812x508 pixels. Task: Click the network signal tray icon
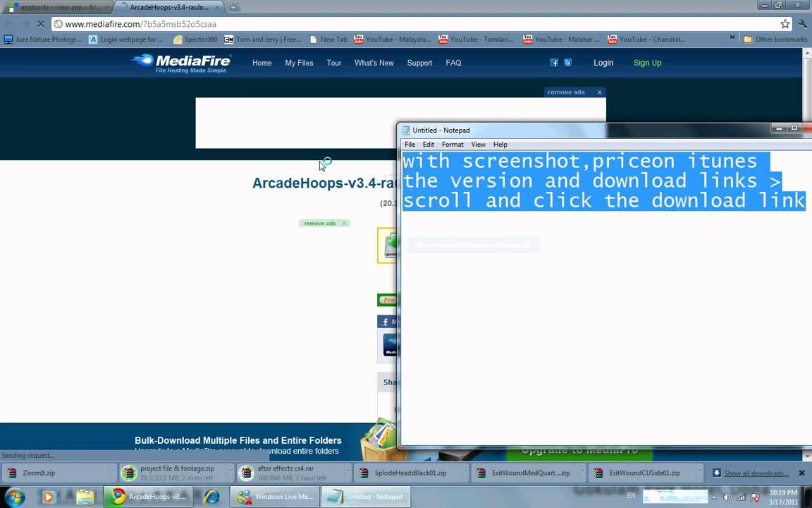(741, 497)
